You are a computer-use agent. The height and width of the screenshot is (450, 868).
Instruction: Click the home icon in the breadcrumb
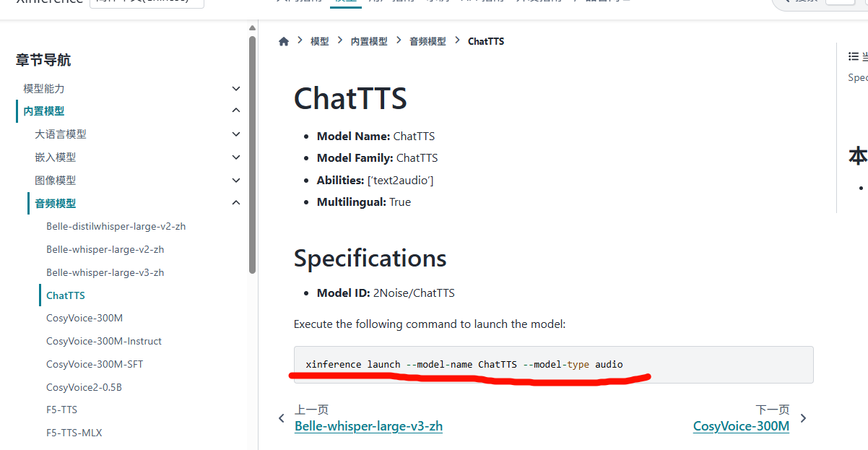283,41
